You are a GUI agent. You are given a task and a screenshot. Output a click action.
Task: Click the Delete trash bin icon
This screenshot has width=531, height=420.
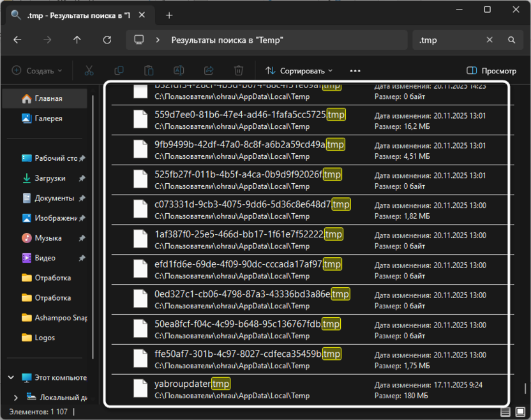pyautogui.click(x=239, y=71)
